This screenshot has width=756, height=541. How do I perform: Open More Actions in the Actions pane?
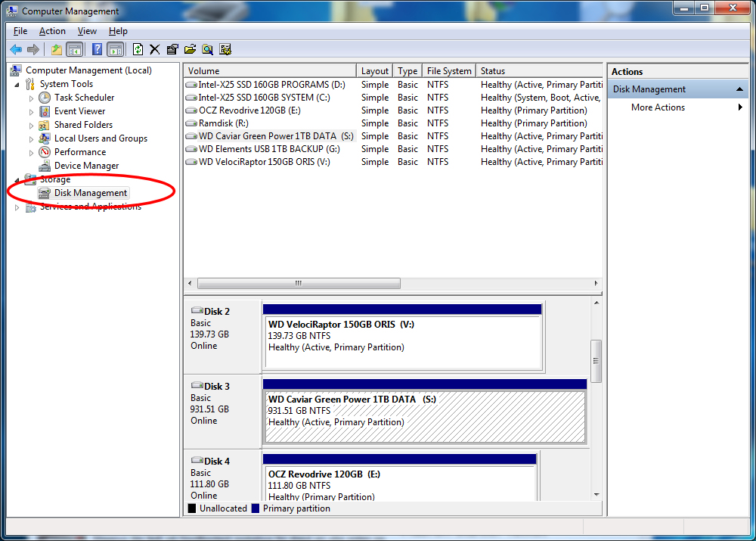pyautogui.click(x=658, y=107)
